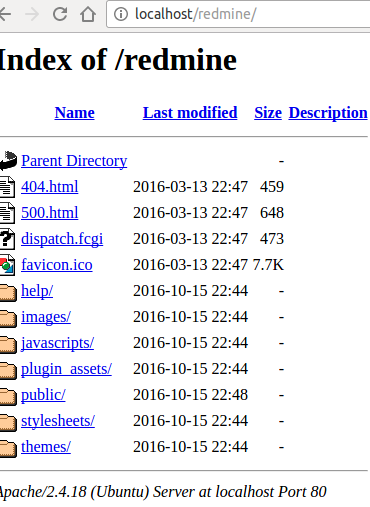Sort listing by Last modified column
This screenshot has width=370, height=507.
(190, 113)
